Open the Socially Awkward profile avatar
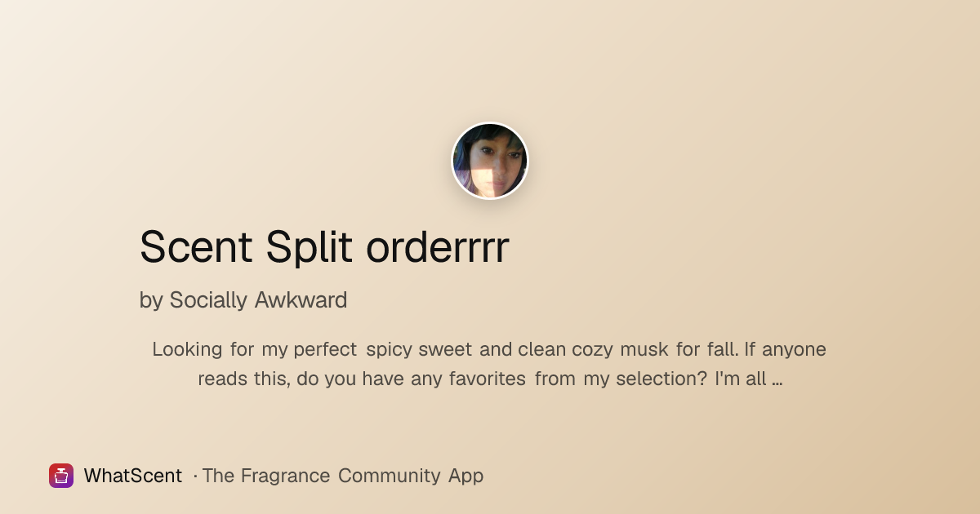 [490, 161]
